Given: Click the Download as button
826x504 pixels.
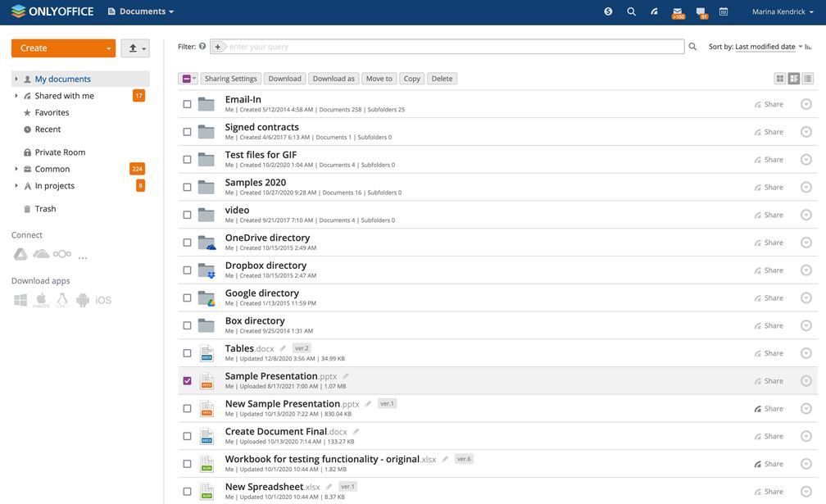Looking at the screenshot, I should click(334, 79).
